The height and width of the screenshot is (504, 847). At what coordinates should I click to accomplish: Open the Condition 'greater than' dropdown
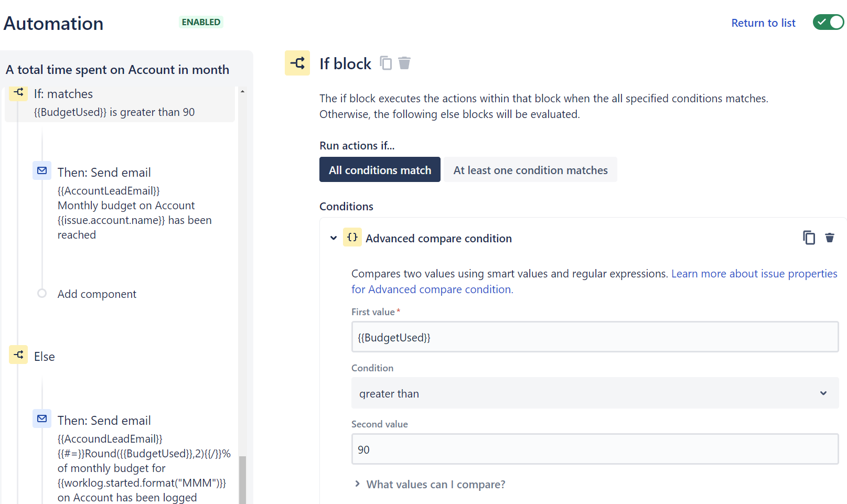(595, 393)
